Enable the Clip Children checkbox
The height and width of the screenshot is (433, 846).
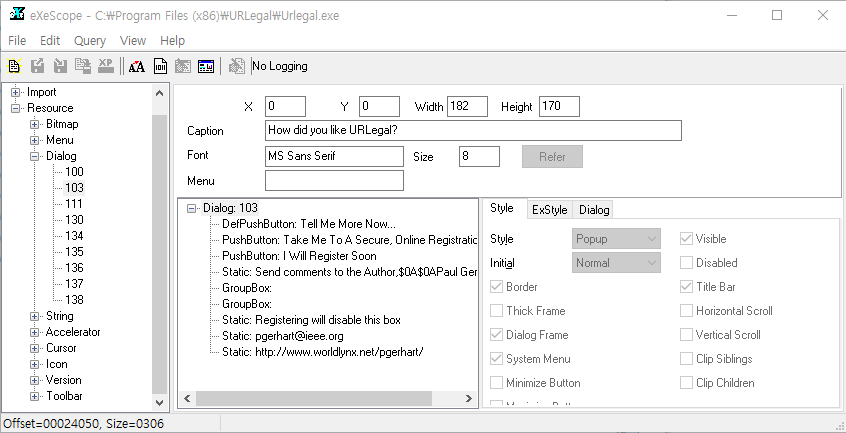[x=686, y=383]
